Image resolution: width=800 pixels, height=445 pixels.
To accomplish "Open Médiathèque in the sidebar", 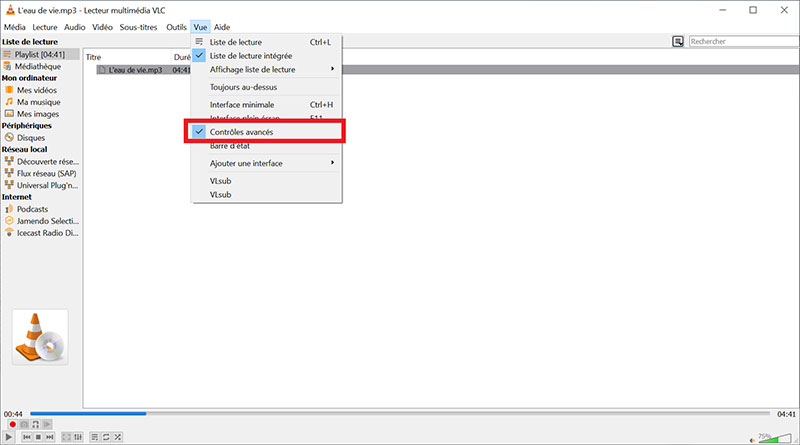I will click(x=36, y=66).
